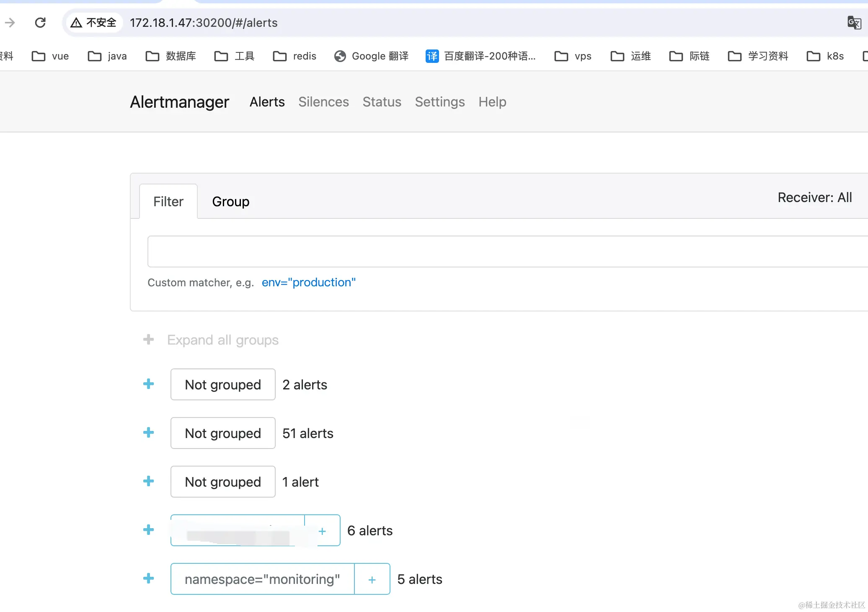
Task: Expand the group with 1 alert
Action: (x=149, y=481)
